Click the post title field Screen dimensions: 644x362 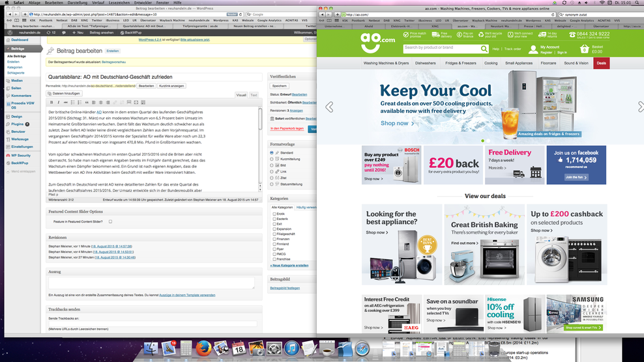click(154, 77)
